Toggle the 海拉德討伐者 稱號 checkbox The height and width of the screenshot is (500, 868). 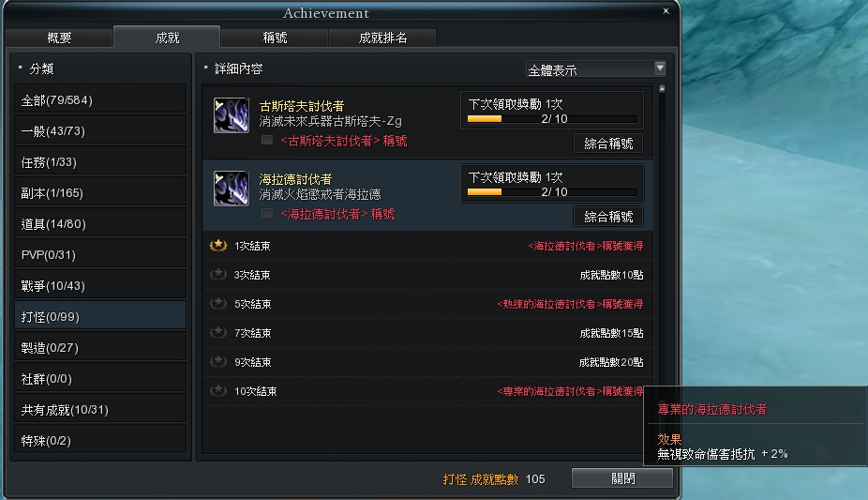(267, 213)
